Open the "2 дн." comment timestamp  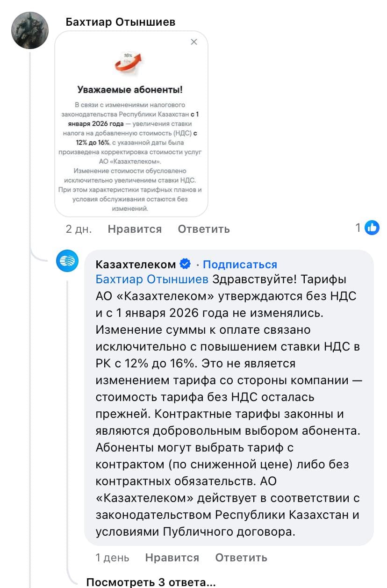[x=79, y=229]
